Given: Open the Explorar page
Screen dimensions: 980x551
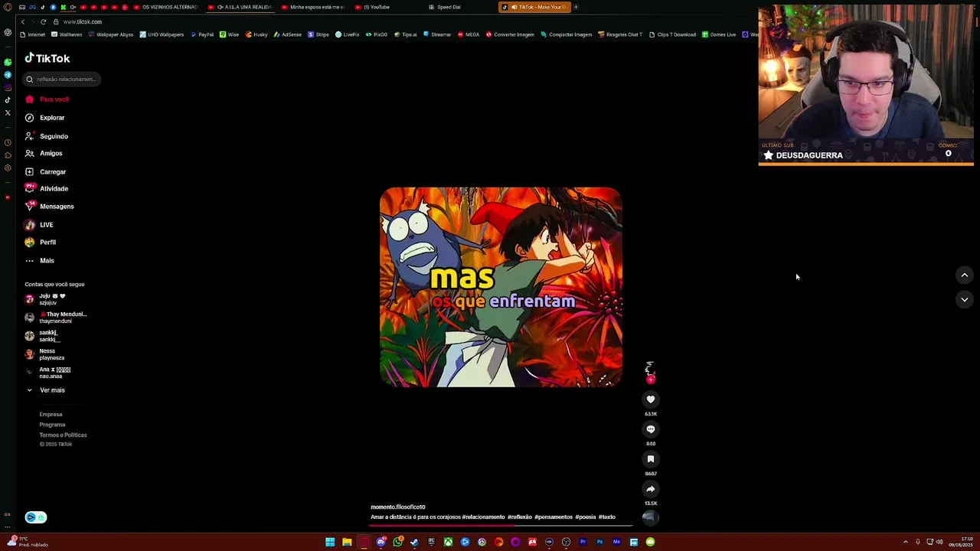Looking at the screenshot, I should pos(46,118).
